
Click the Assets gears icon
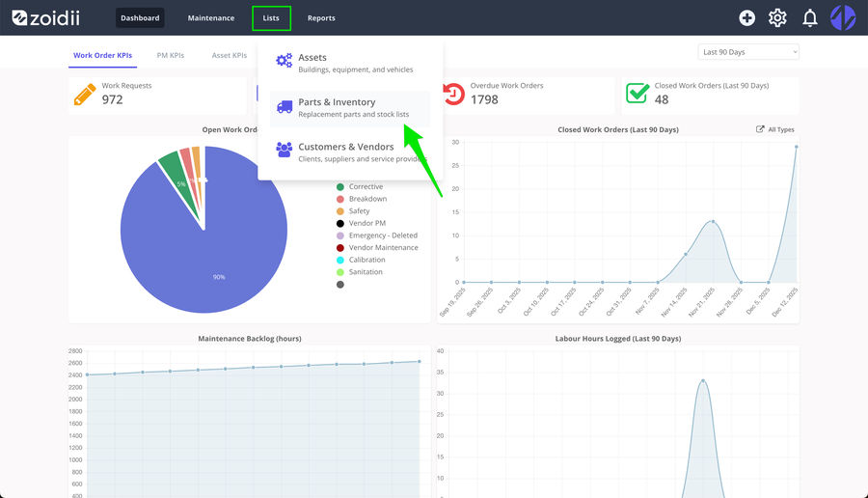[284, 61]
